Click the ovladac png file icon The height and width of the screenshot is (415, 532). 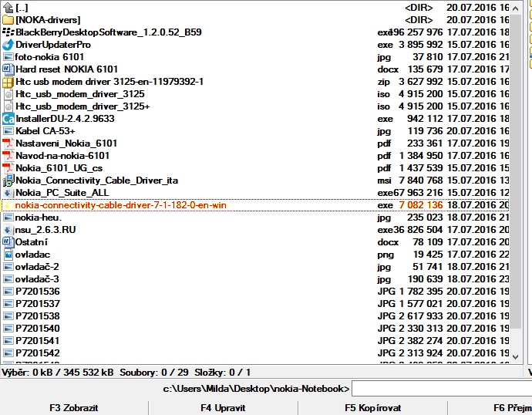8,255
